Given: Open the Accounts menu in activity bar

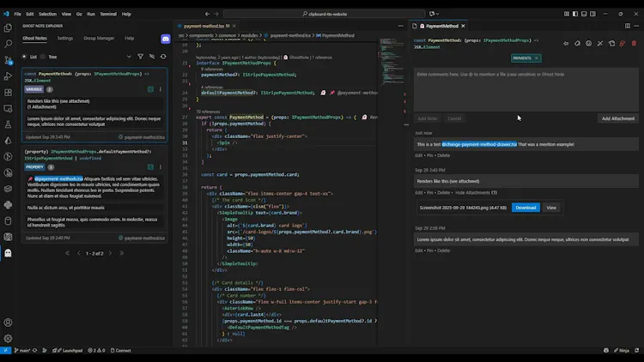Looking at the screenshot, I should coord(8,323).
